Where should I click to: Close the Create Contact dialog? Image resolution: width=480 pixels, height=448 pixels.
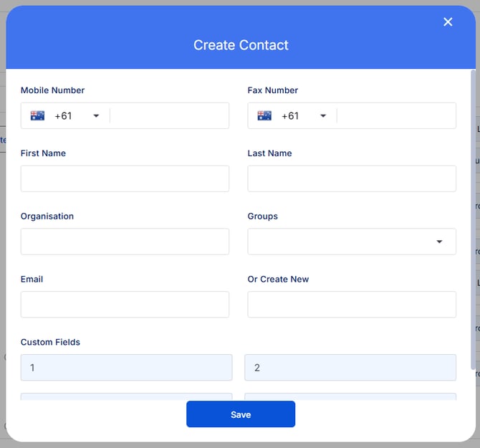click(448, 22)
